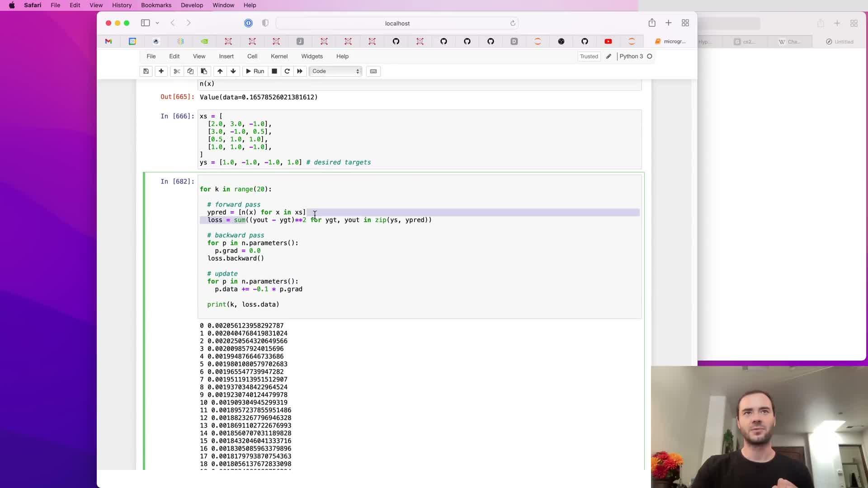Open the Cell menu in Jupyter
The image size is (868, 488).
point(252,56)
